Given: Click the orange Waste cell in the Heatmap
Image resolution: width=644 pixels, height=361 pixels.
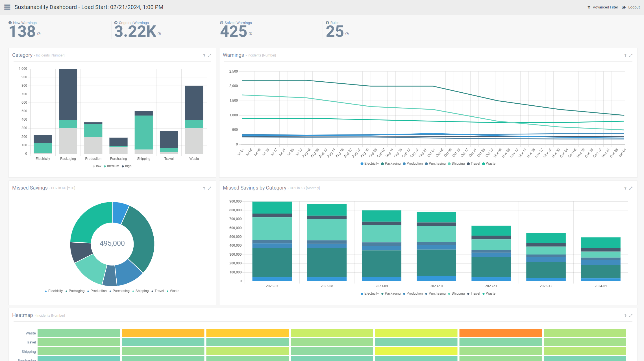Looking at the screenshot, I should coord(500,333).
